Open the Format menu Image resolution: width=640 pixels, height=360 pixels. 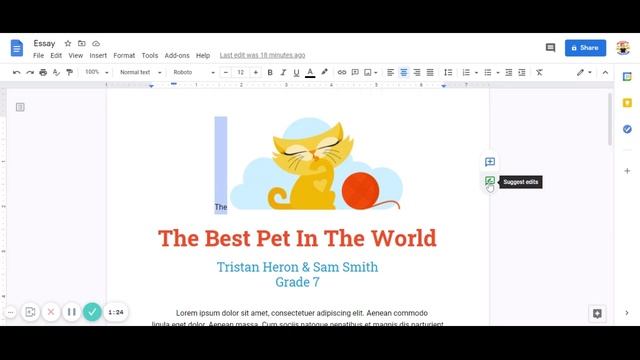point(124,56)
